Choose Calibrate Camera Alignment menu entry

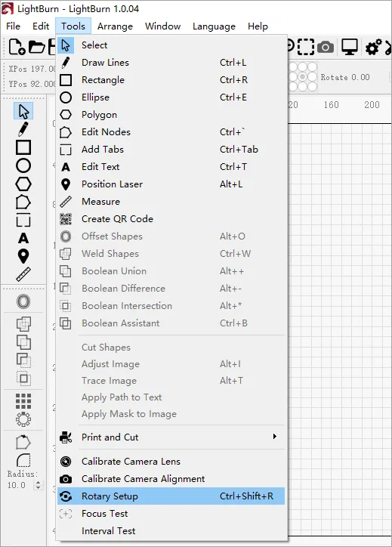pos(171,479)
